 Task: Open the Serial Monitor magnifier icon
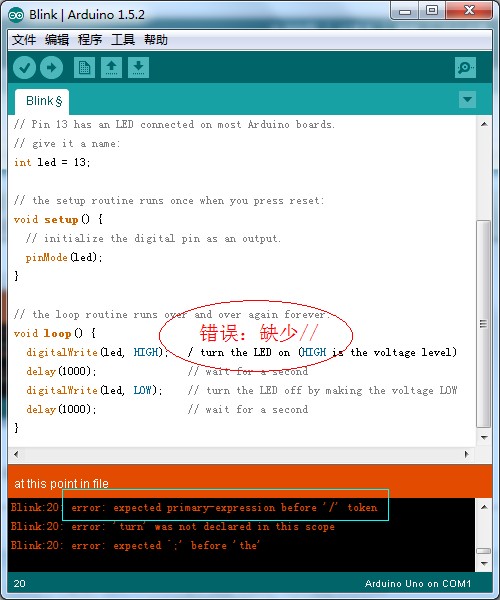pos(465,68)
